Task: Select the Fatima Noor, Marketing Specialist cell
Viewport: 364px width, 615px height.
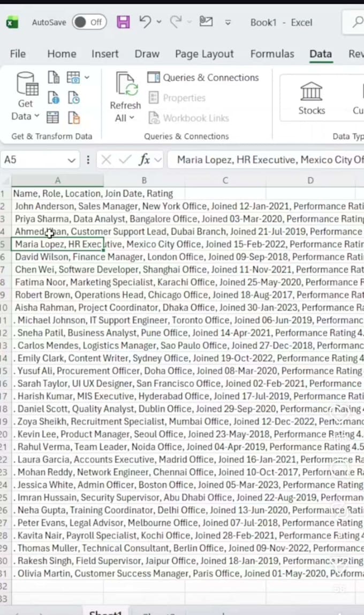Action: 58,282
